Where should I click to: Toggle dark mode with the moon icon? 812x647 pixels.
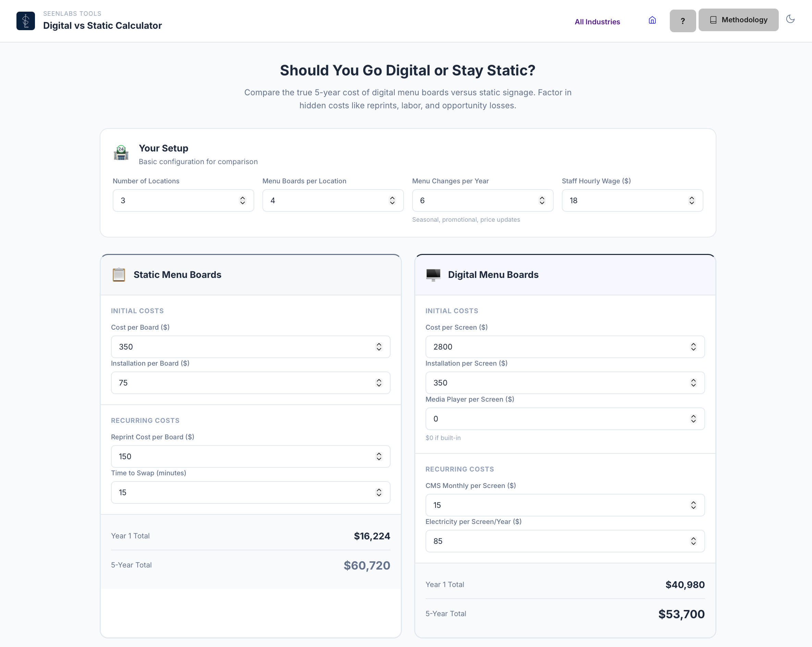tap(790, 20)
